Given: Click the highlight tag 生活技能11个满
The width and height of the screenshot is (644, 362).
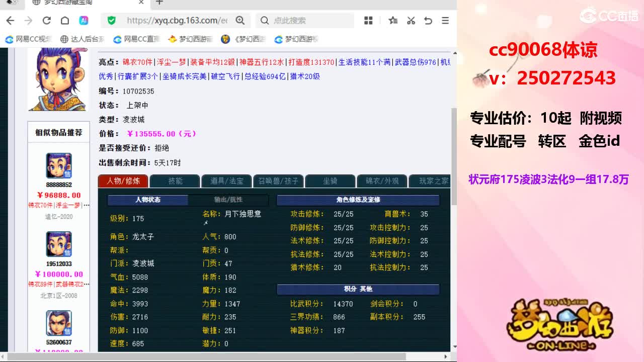Looking at the screenshot, I should (364, 62).
